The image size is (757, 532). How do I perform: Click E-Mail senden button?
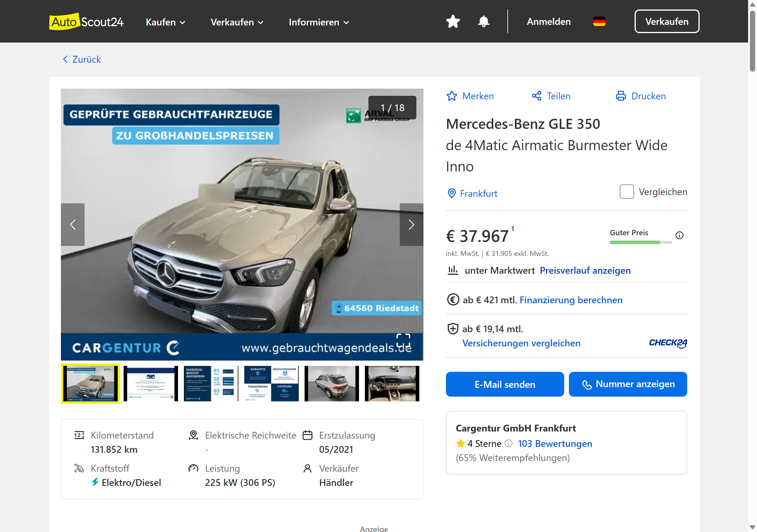(505, 384)
